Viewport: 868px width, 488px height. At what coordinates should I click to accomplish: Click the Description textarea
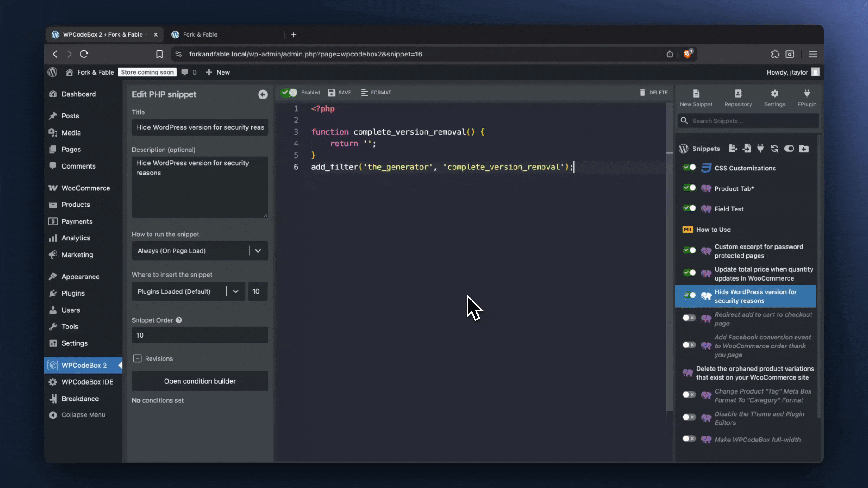[200, 187]
